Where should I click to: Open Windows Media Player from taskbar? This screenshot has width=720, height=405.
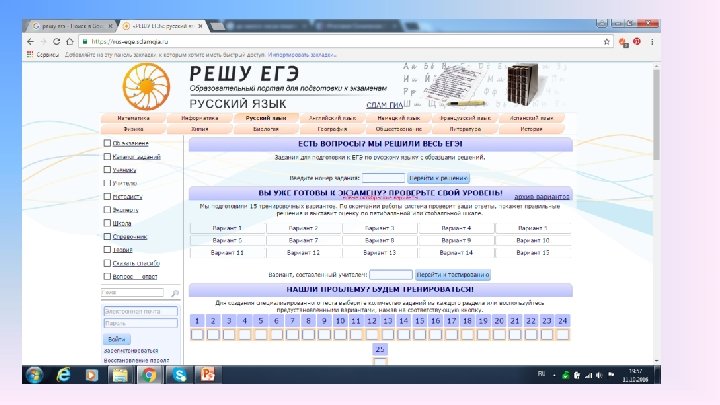pyautogui.click(x=92, y=376)
